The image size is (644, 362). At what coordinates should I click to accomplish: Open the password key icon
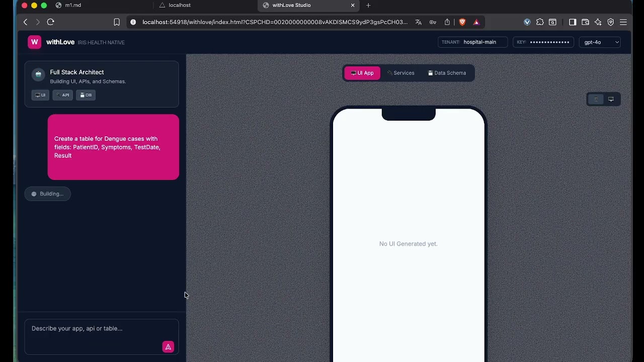[433, 22]
